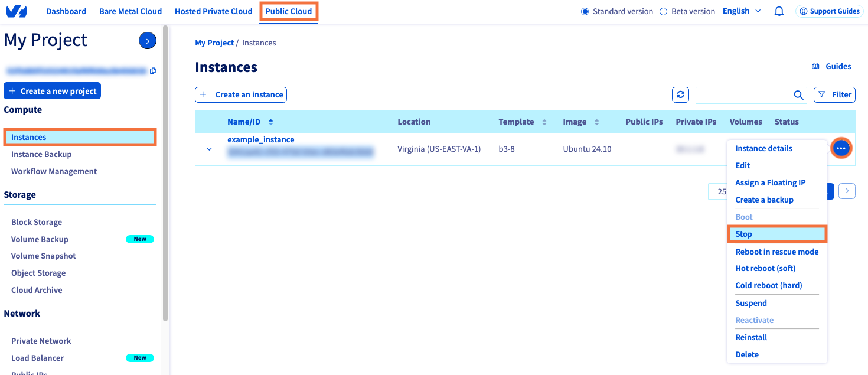Viewport: 868px width, 375px height.
Task: Open Support Guides
Action: (x=828, y=11)
